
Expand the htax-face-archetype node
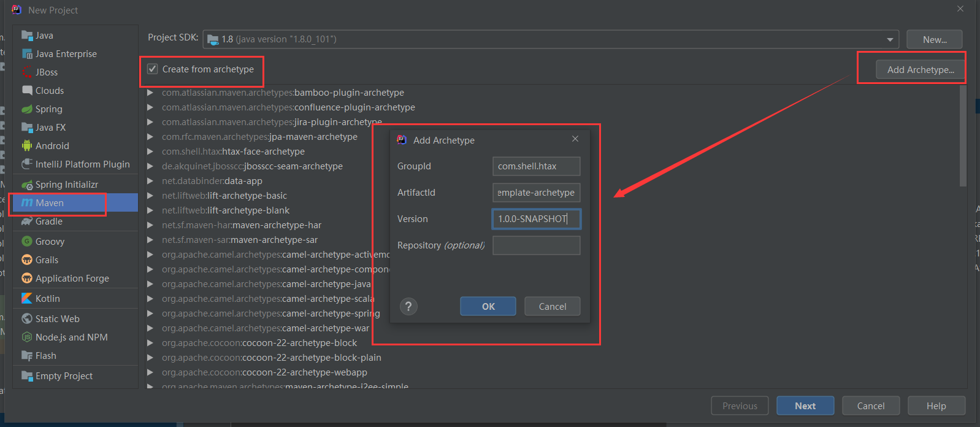click(150, 152)
